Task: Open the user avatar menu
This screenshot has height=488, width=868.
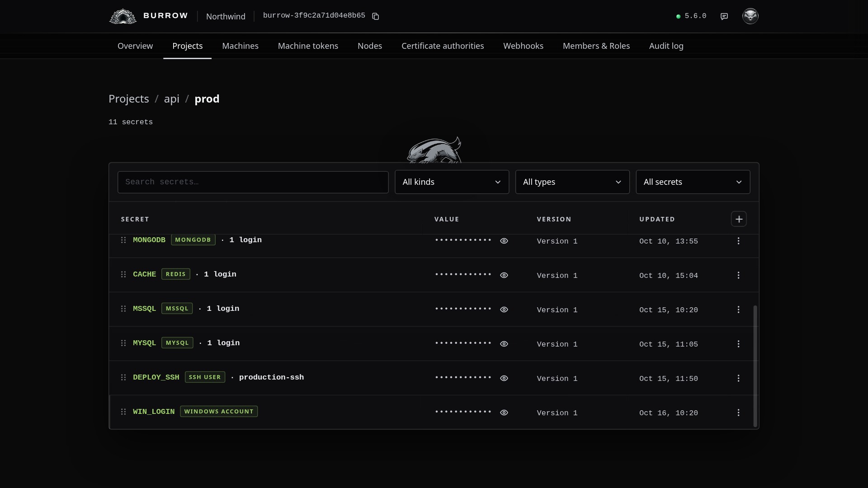Action: [x=750, y=16]
